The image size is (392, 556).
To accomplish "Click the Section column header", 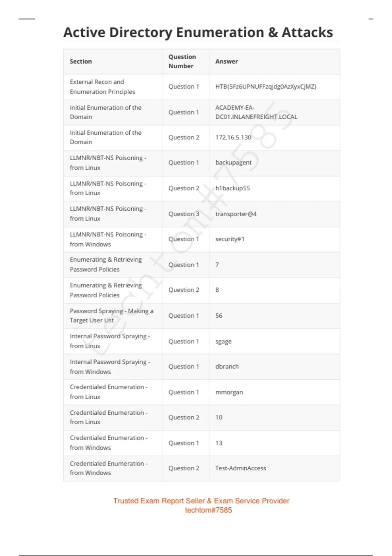I will (81, 61).
